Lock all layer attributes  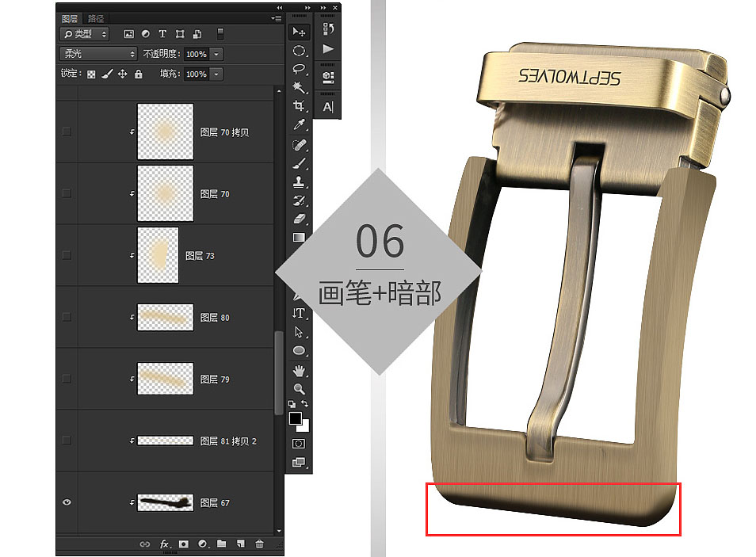tap(139, 74)
